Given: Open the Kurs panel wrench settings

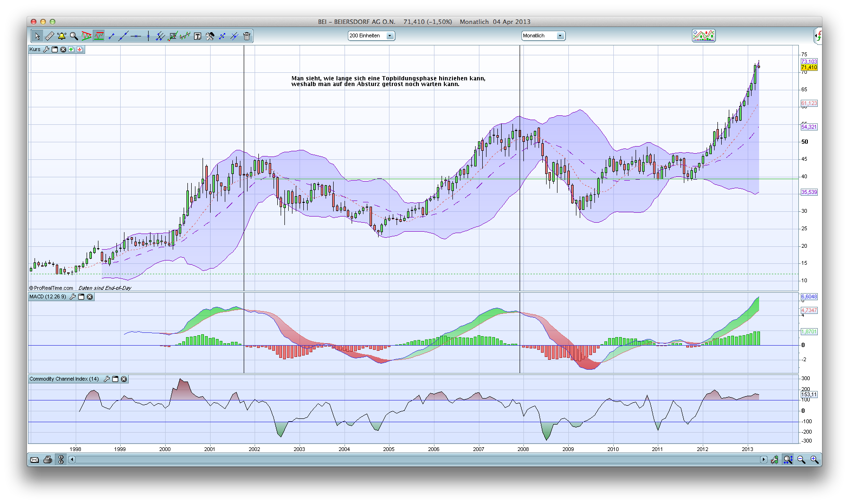Looking at the screenshot, I should tap(46, 49).
